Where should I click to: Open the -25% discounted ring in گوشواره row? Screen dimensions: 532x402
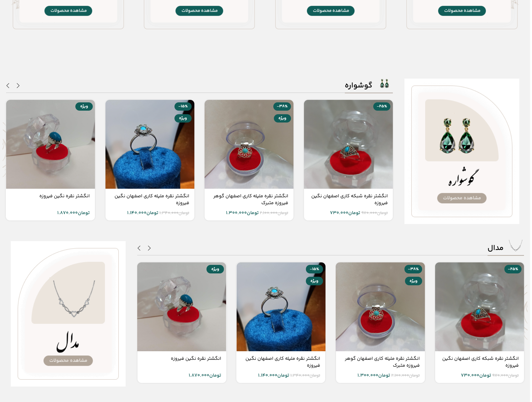[348, 144]
